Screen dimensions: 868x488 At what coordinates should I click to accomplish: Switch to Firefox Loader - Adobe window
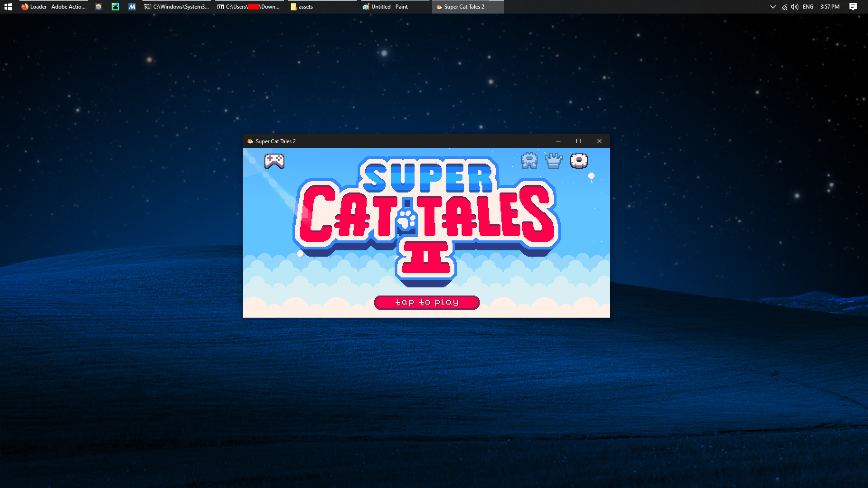point(54,7)
